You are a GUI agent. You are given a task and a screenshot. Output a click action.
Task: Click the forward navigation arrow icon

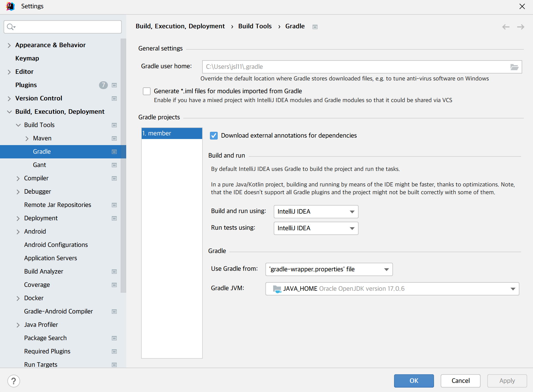[x=521, y=27]
